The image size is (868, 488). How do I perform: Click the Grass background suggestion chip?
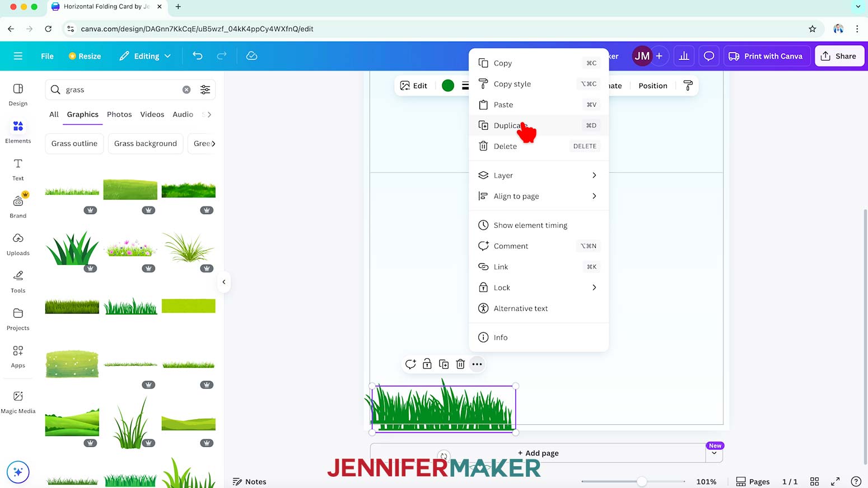click(146, 144)
